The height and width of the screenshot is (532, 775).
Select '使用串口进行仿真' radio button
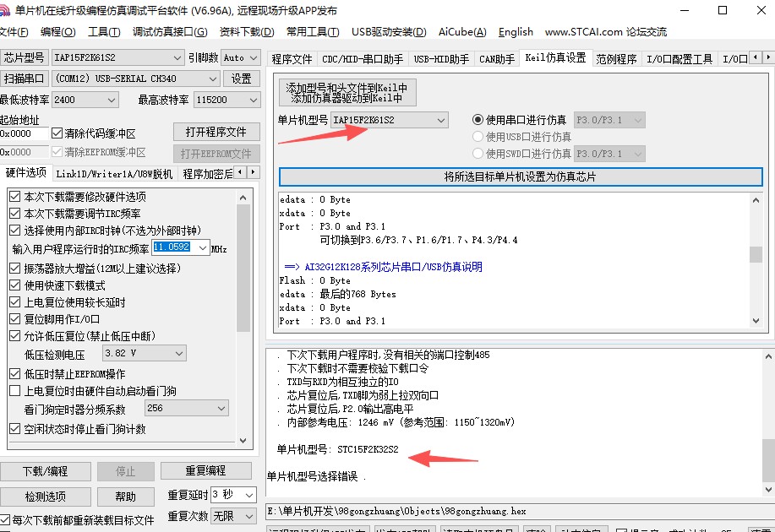tap(478, 120)
